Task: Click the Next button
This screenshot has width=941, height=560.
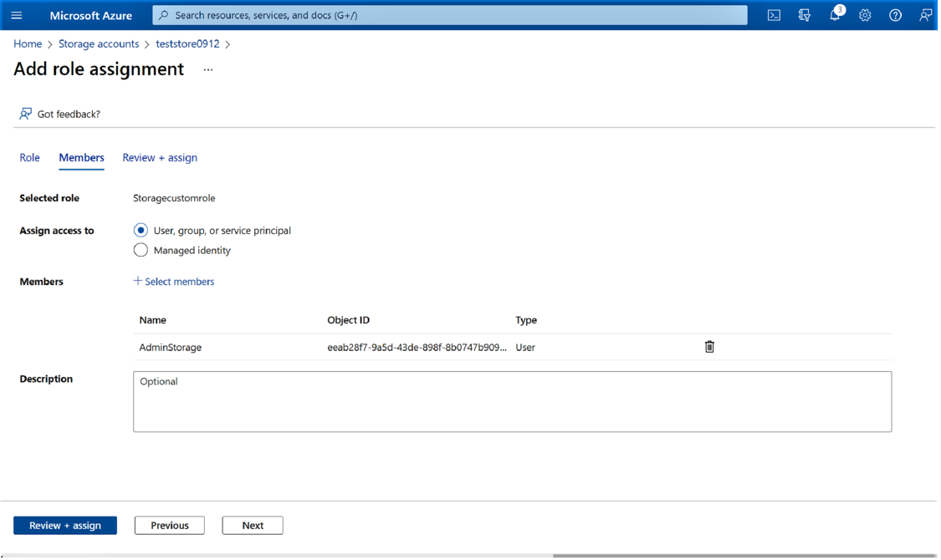Action: click(253, 525)
